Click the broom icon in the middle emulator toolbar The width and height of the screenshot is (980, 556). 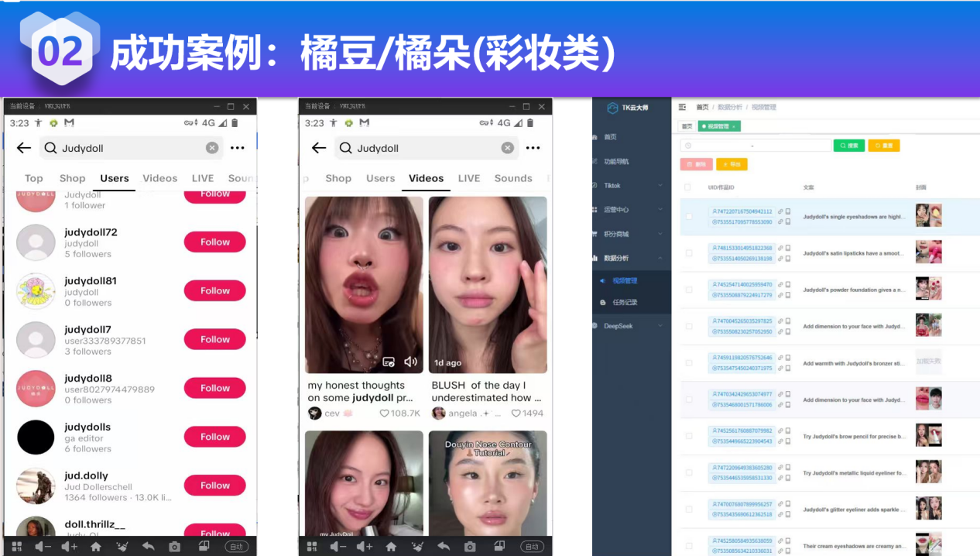pos(417,547)
